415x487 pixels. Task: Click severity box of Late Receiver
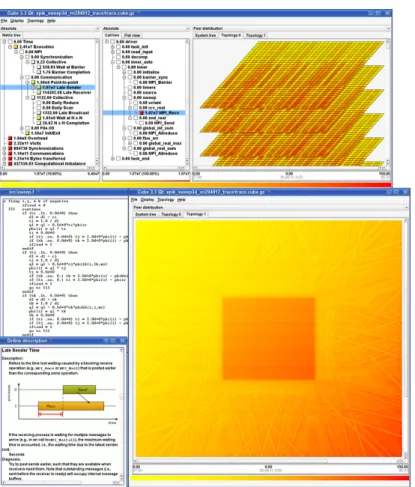click(39, 92)
